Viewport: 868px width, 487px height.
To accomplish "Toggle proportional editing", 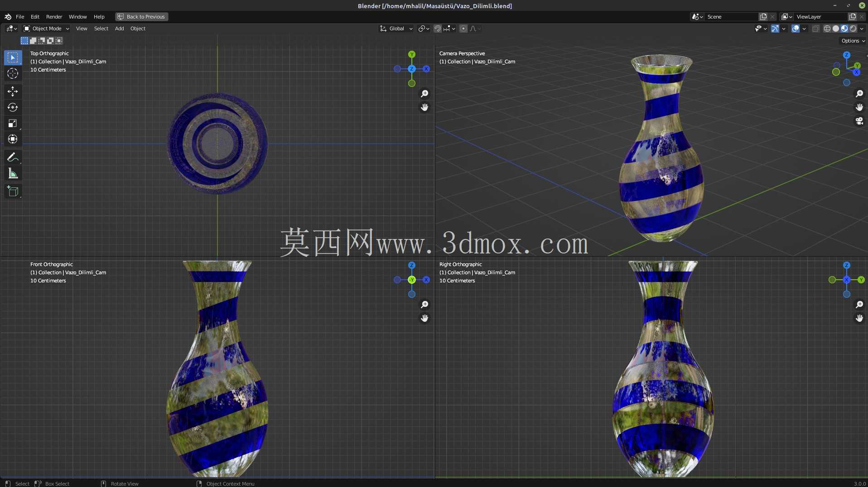I will coord(463,29).
